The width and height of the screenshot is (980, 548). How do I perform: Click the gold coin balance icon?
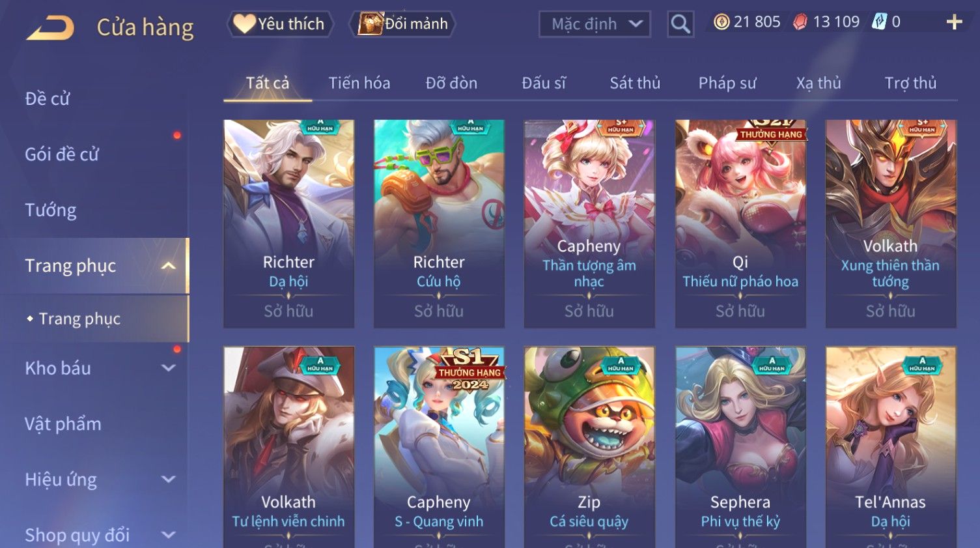pyautogui.click(x=721, y=22)
